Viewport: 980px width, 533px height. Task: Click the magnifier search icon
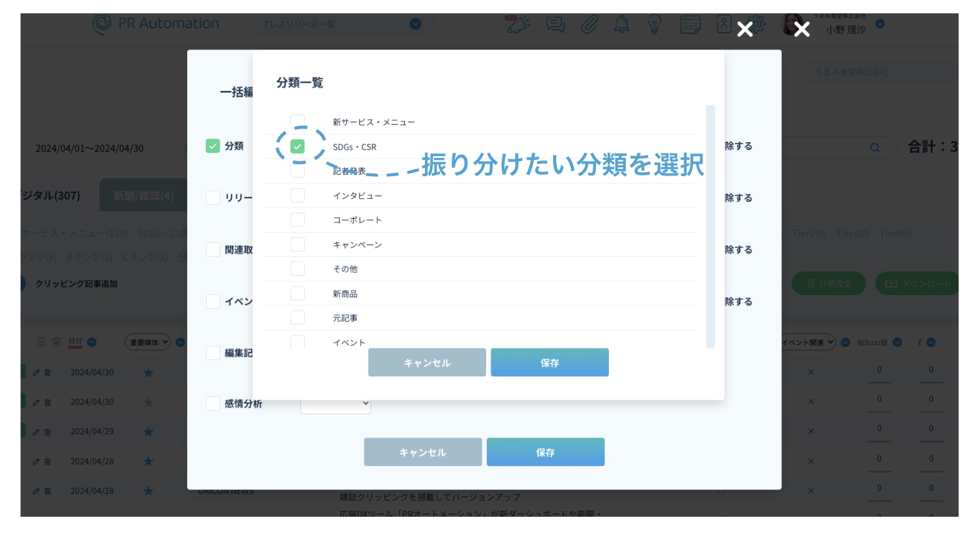tap(875, 148)
